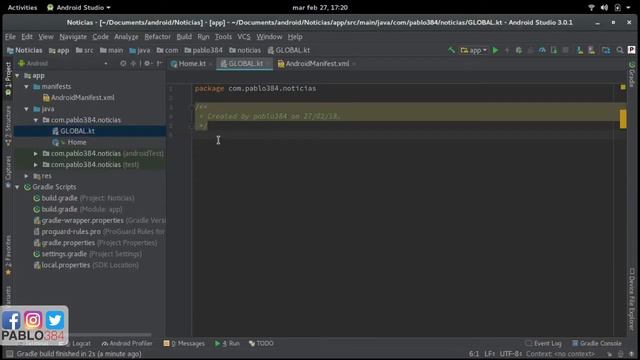The width and height of the screenshot is (640, 360).
Task: Click the blue Profile app gauge icon
Action: [542, 50]
